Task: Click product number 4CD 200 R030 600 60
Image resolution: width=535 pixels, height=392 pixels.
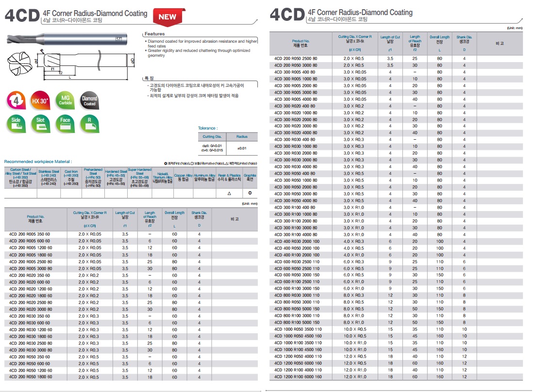Action: (29, 323)
